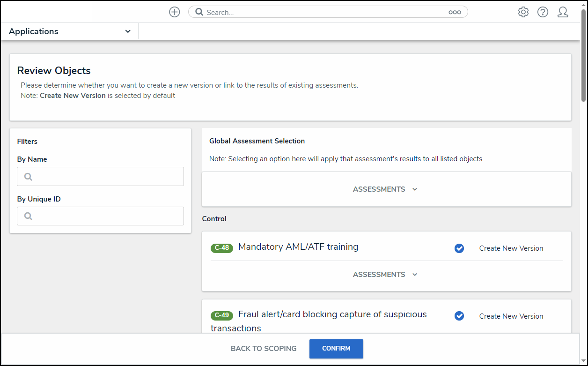Expand Global Assessment Selection ASSESSMENTS list
588x366 pixels.
pos(385,189)
